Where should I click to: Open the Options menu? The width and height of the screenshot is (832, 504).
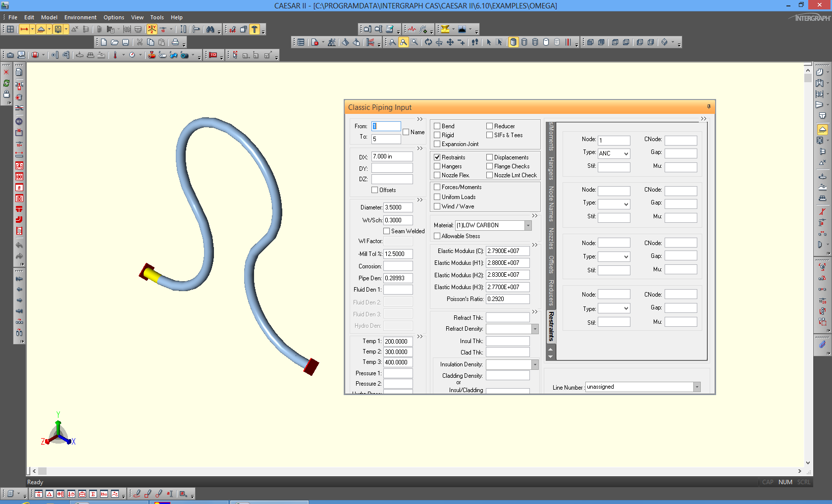click(x=114, y=17)
